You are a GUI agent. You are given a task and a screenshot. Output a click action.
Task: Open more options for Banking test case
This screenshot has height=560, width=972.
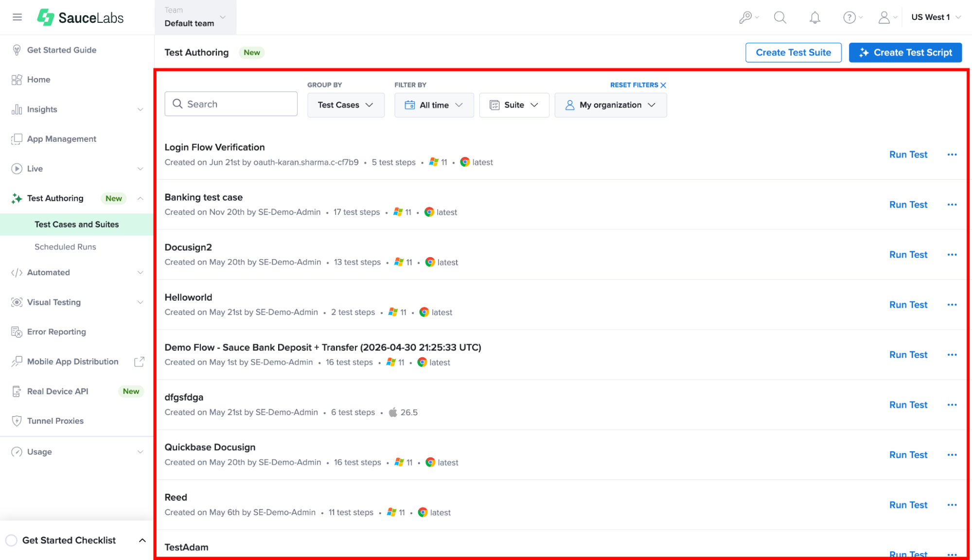pyautogui.click(x=952, y=205)
